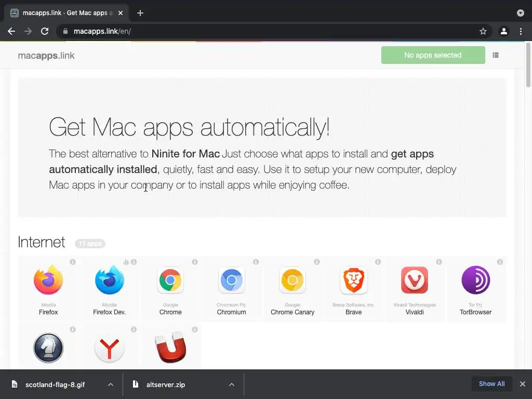Open info button for Firefox Dev.

(134, 262)
